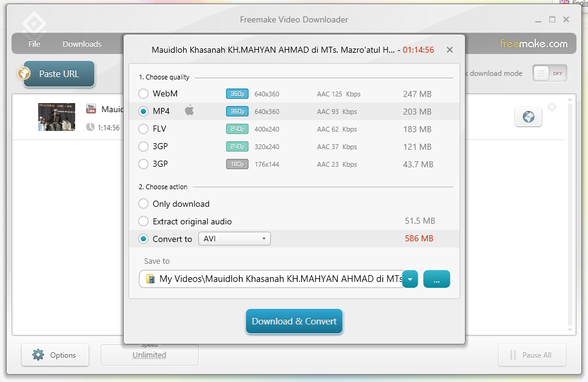Open the Convert to AVI format dropdown
Viewport: 588px width, 382px height.
point(235,239)
